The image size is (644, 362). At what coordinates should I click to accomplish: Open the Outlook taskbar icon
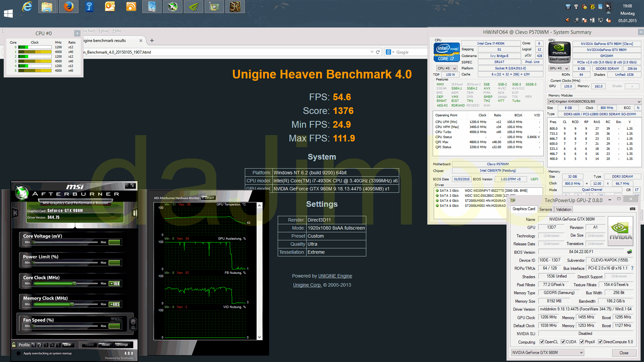point(110,7)
